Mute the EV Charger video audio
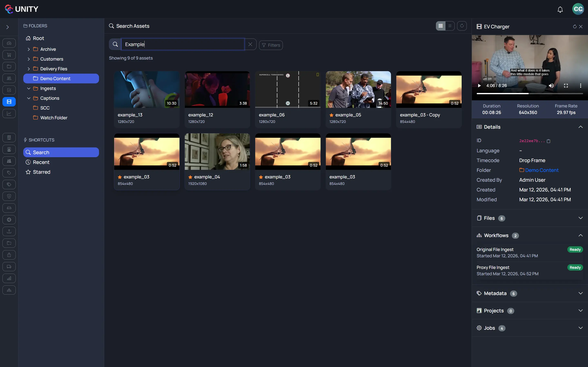Screen dimensions: 588x367 551,85
